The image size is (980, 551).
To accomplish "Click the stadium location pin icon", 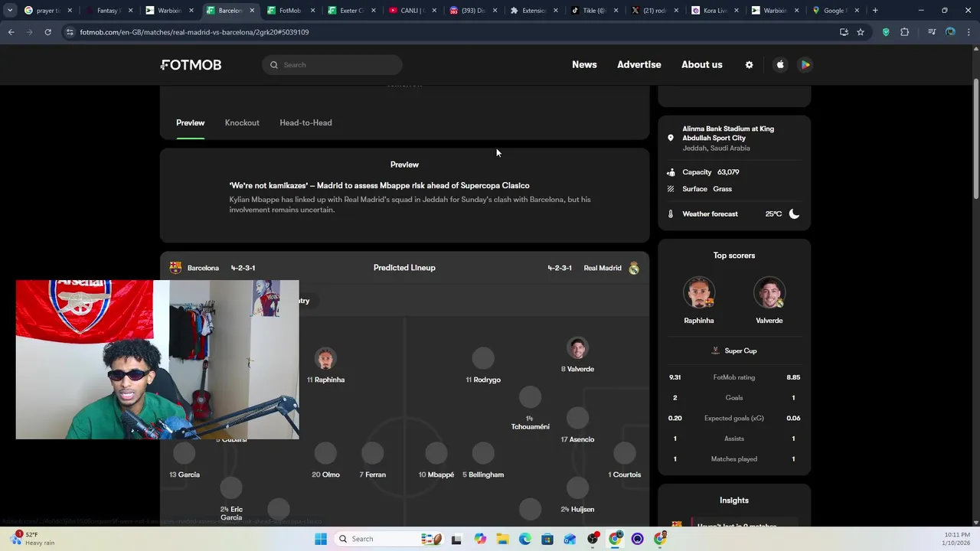I will (671, 139).
